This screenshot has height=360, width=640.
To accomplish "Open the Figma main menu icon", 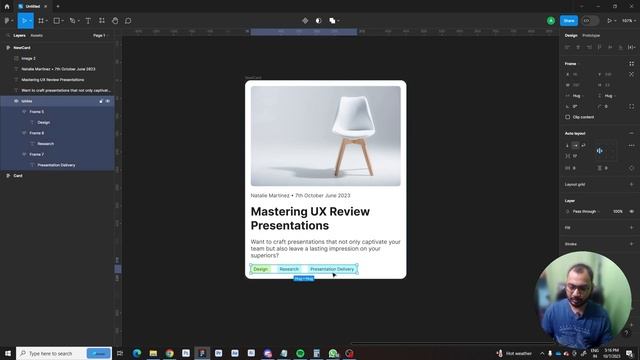I will tap(7, 20).
